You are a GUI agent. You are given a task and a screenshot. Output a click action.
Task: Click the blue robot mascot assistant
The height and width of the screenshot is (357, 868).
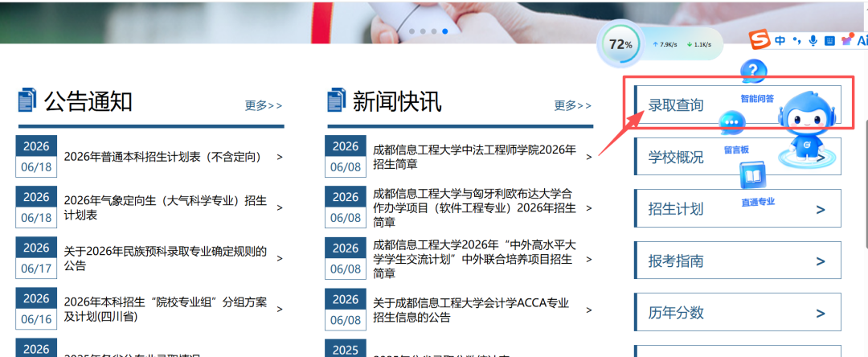(807, 129)
